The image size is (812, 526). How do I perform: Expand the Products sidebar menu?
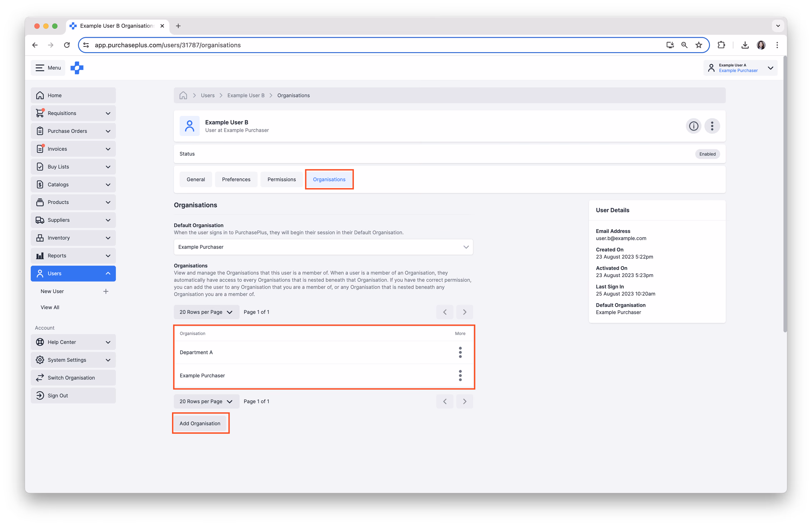[73, 202]
